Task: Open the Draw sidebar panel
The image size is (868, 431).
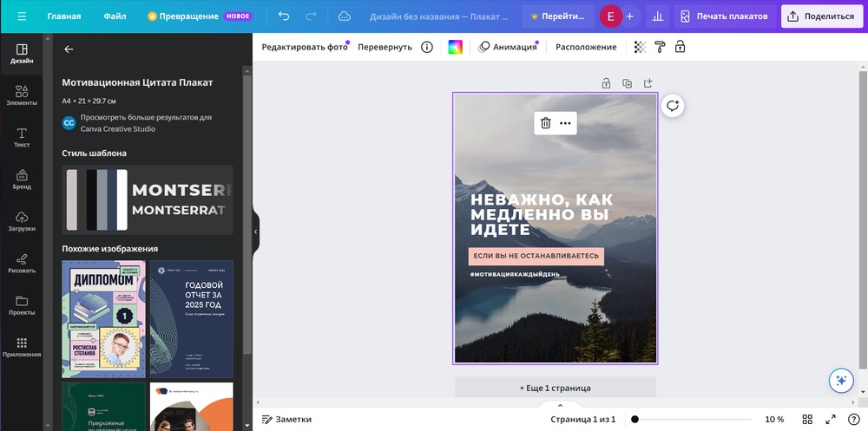Action: (x=22, y=264)
